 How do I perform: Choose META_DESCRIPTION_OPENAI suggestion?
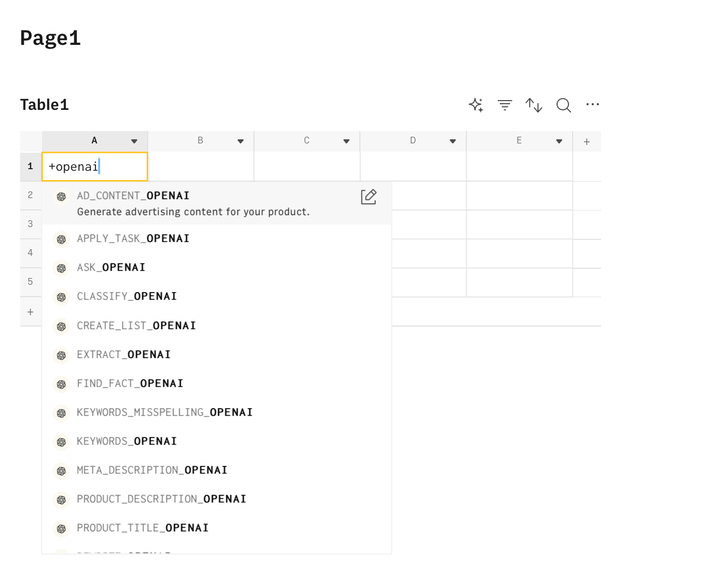pos(216,470)
